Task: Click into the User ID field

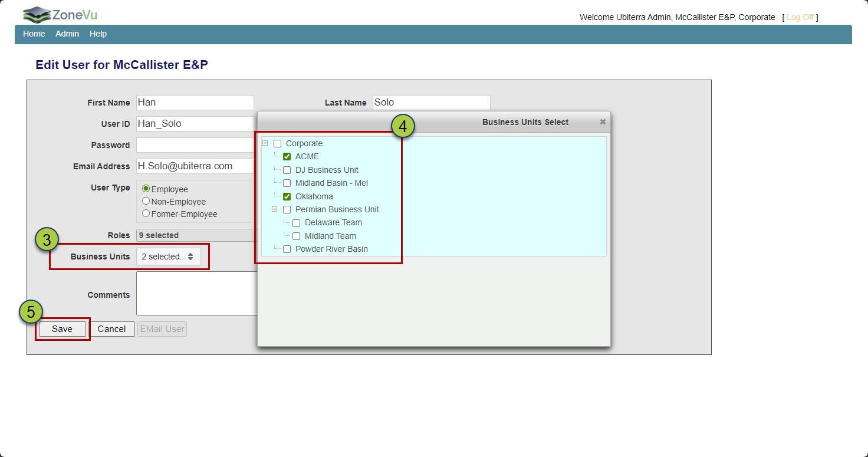Action: 195,124
